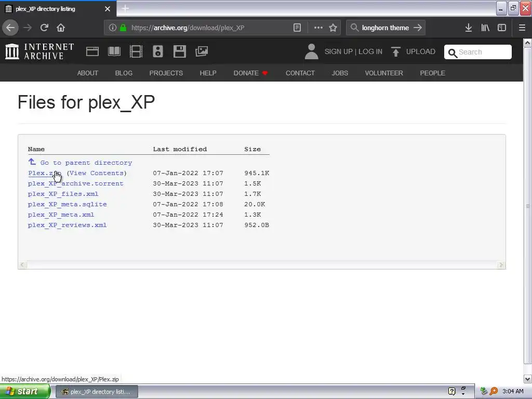Toggle reader view in address bar
Image resolution: width=532 pixels, height=399 pixels.
pyautogui.click(x=297, y=28)
